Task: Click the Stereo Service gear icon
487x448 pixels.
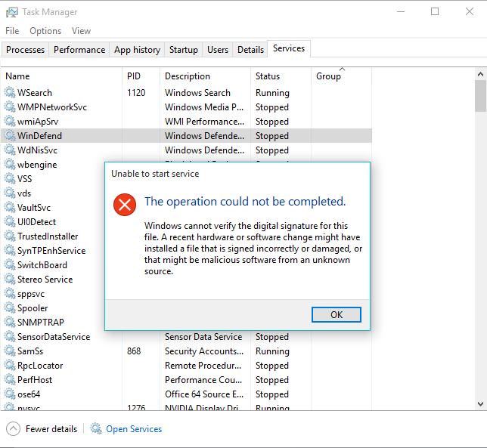Action: 10,280
